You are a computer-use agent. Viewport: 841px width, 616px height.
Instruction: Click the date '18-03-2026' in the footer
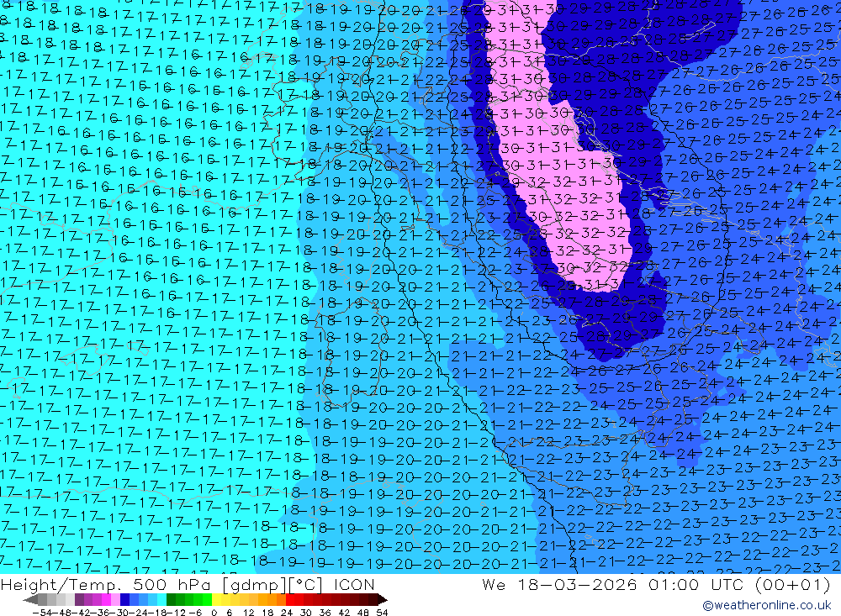(x=578, y=585)
